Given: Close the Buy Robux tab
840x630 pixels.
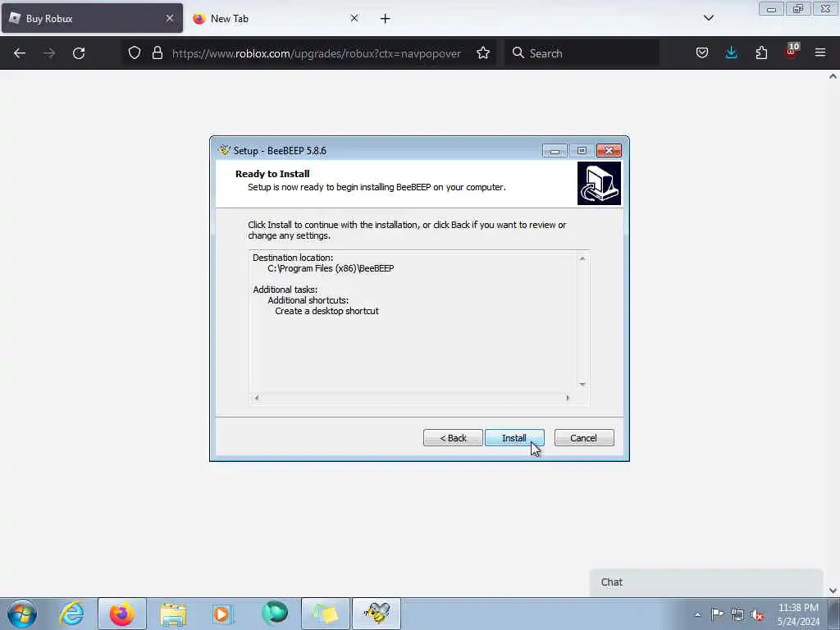Looking at the screenshot, I should pyautogui.click(x=170, y=18).
